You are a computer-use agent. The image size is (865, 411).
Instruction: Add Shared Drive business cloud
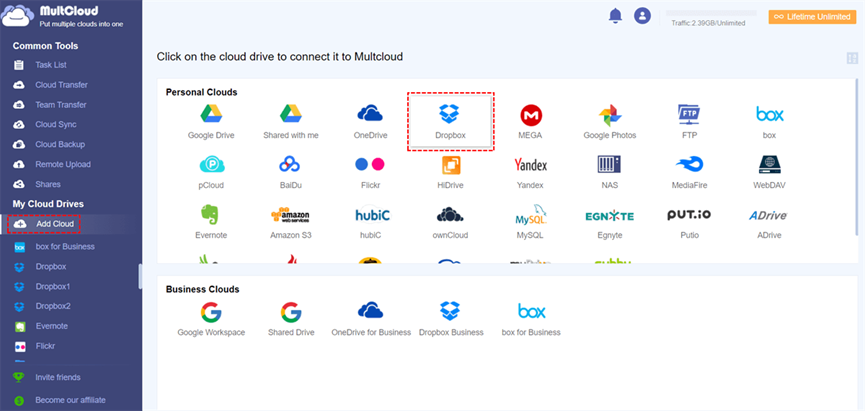click(x=291, y=319)
